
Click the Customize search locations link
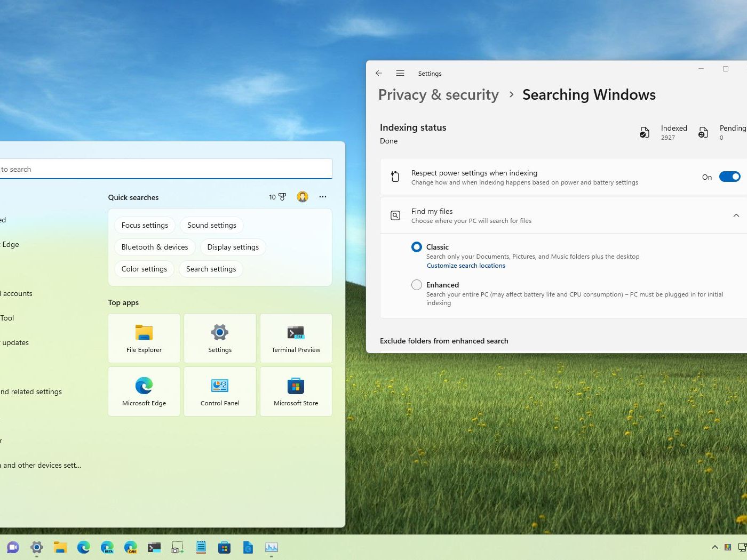tap(466, 266)
